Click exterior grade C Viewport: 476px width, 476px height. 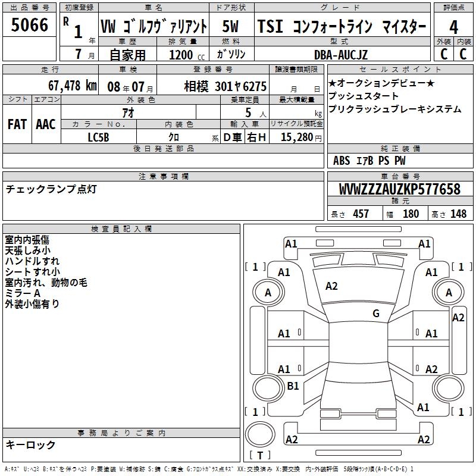(443, 54)
